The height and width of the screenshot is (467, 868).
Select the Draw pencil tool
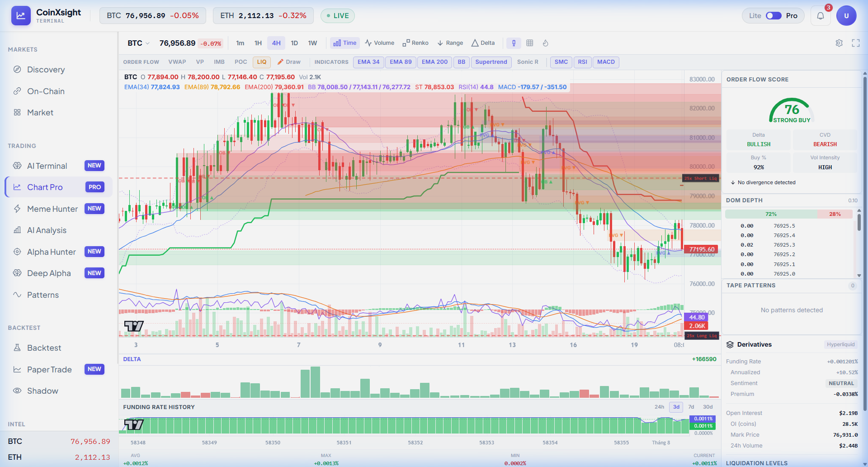(x=289, y=62)
